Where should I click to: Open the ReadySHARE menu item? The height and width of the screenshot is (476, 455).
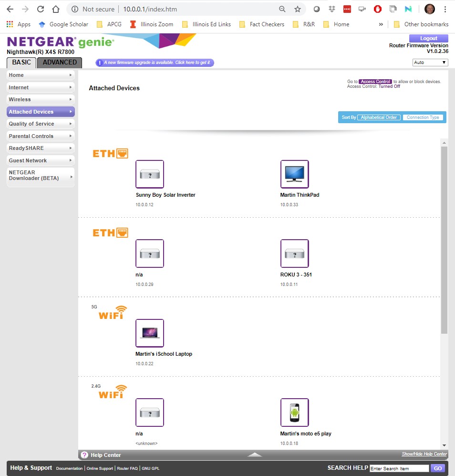tap(41, 148)
